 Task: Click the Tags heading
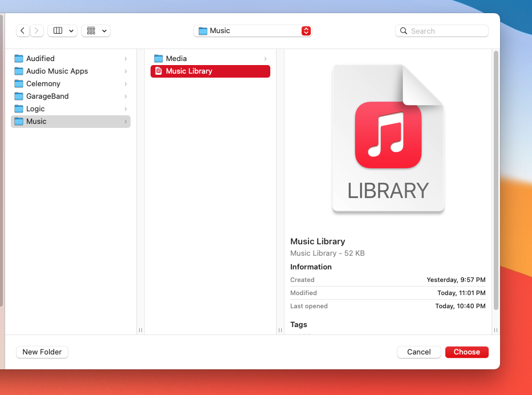tap(299, 325)
